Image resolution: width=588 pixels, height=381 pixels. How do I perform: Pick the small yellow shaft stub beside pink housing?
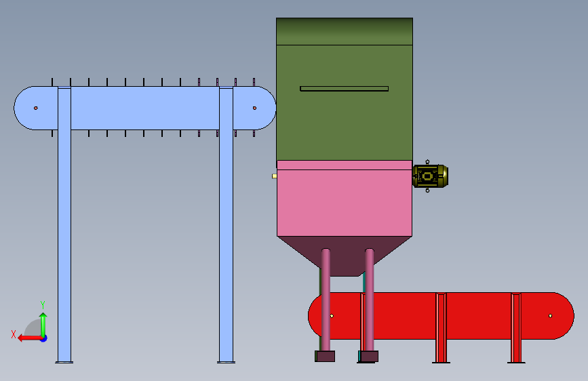[x=275, y=176]
